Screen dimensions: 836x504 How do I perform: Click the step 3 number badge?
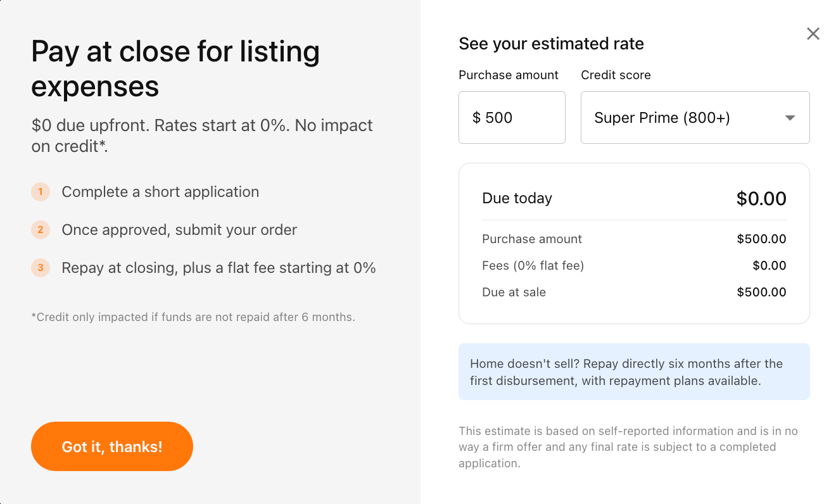pos(41,268)
